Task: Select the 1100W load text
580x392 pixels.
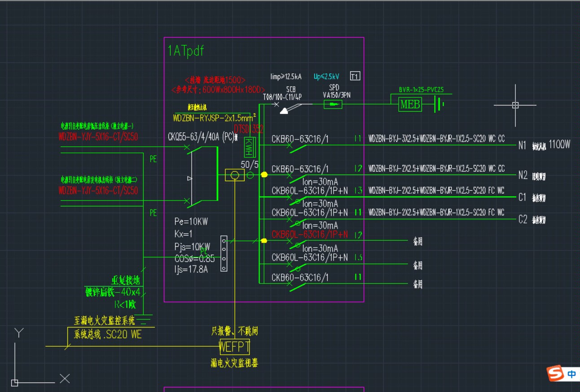Action: [x=559, y=144]
